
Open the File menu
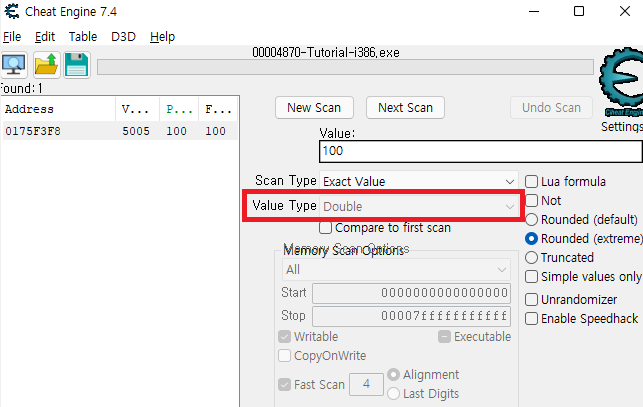point(12,37)
